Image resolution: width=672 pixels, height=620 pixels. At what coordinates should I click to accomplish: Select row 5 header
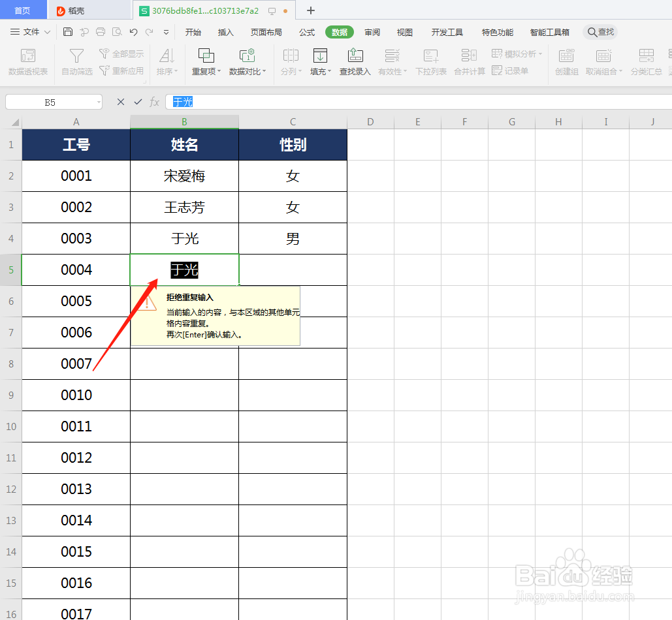point(10,270)
